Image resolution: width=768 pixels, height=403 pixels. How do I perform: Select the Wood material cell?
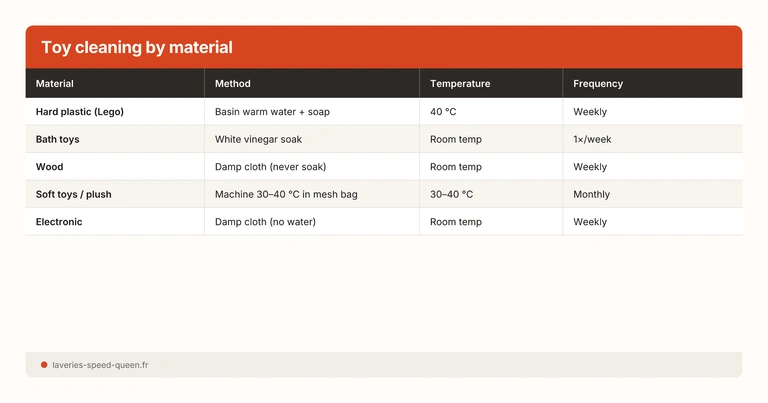coord(50,167)
